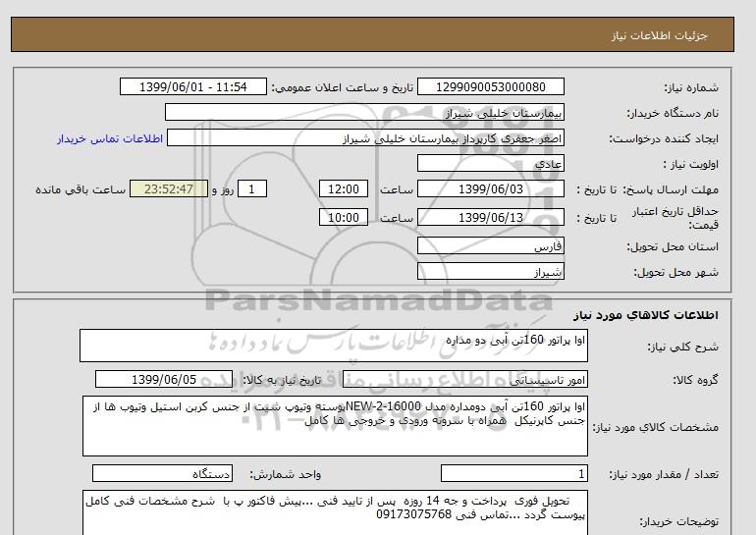This screenshot has width=756, height=535.
Task: Click the delivery province field فارس
Action: click(x=490, y=245)
